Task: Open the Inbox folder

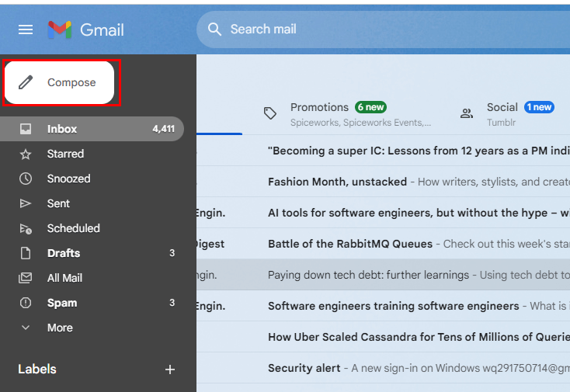Action: (62, 129)
